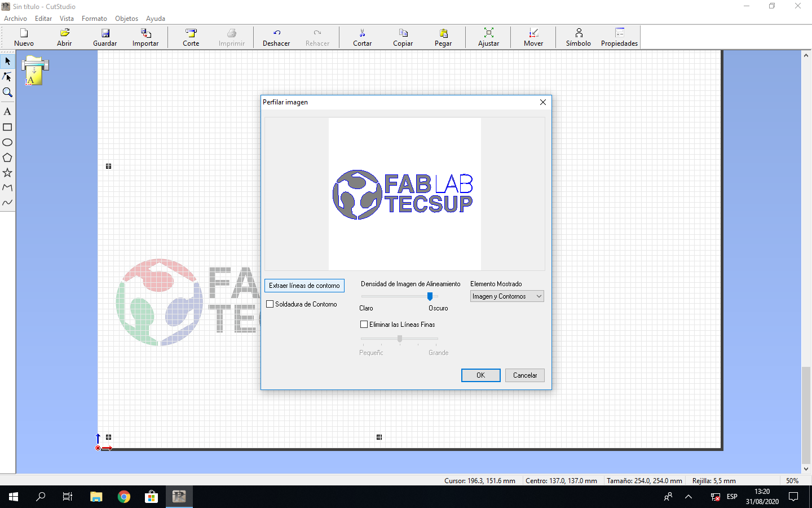Save the document with Guardar
Screen dimensions: 812x508
[x=105, y=37]
